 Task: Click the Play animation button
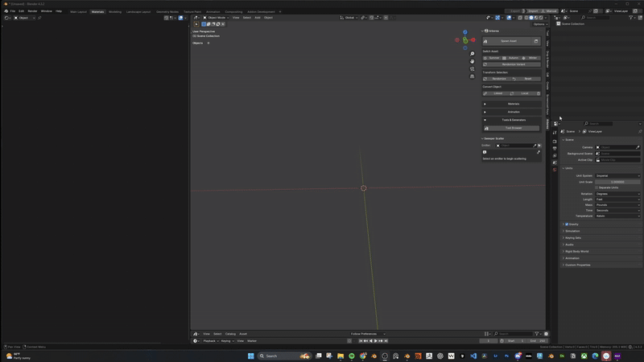click(x=375, y=340)
